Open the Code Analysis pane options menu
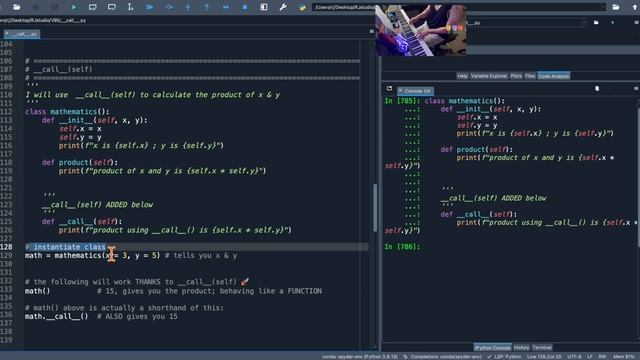 pos(636,22)
